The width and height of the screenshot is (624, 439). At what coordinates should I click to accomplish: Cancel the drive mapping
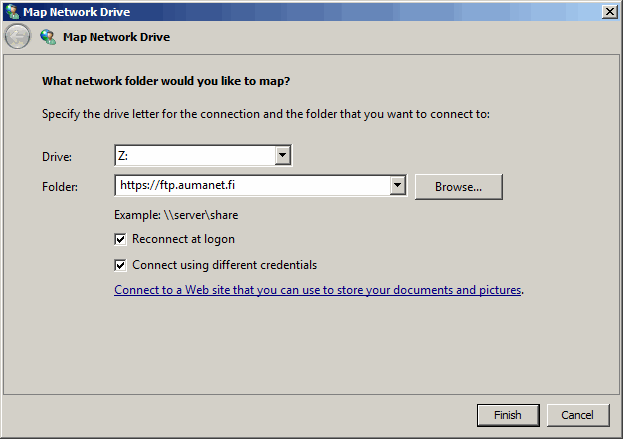[578, 415]
